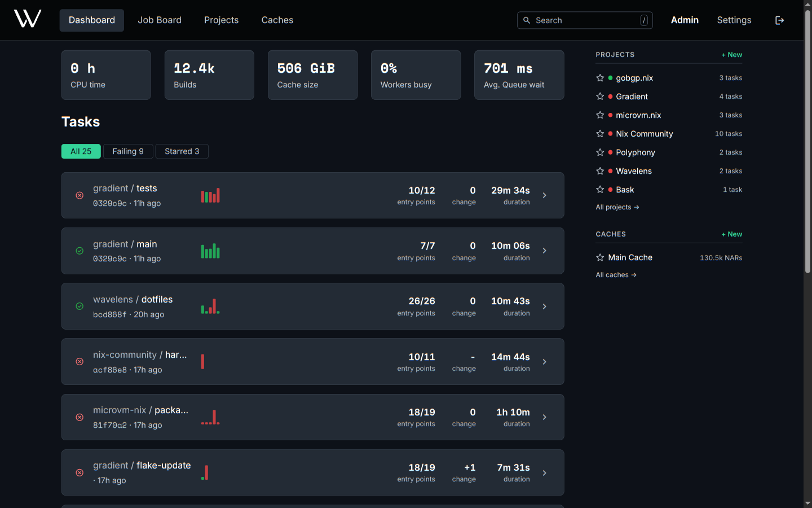Click the build history bars for gradient / tests
This screenshot has width=812, height=508.
tap(210, 195)
